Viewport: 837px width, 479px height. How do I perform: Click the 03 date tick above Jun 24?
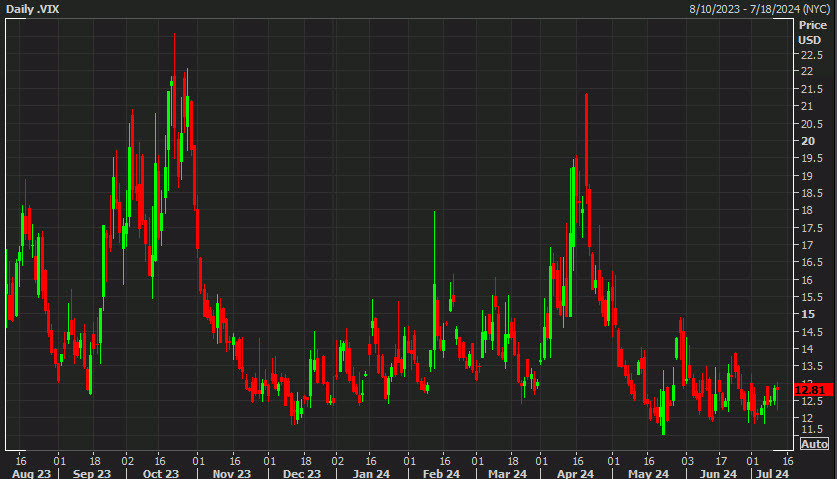point(687,461)
